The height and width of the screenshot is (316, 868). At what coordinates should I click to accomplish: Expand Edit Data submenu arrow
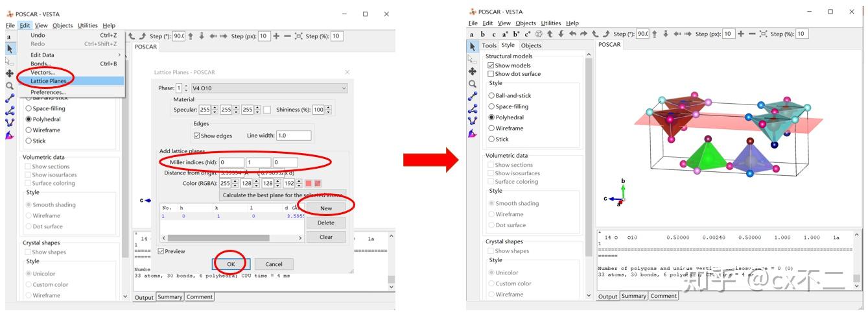tap(119, 55)
